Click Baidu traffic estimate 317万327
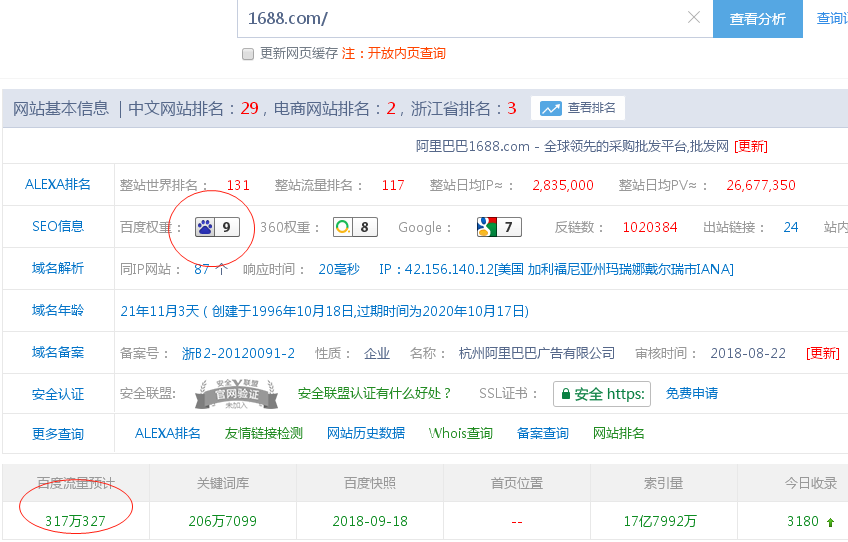 click(75, 521)
